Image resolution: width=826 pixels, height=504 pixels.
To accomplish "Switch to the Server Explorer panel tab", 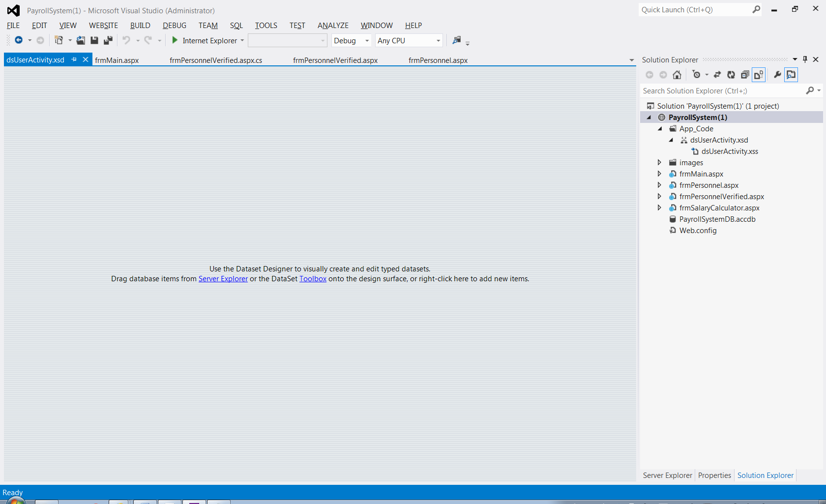I will pos(667,475).
